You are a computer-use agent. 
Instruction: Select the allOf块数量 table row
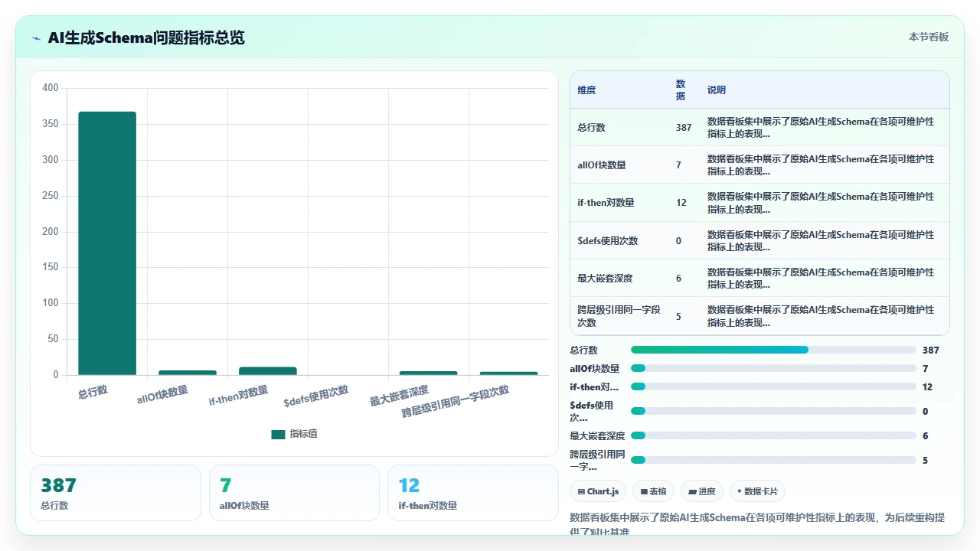(x=759, y=165)
